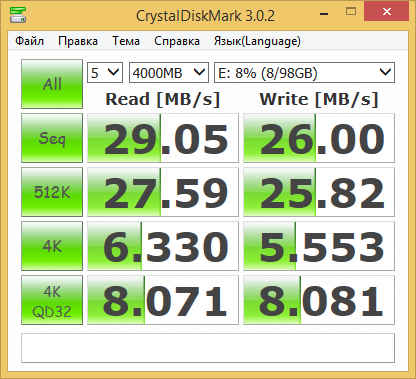The height and width of the screenshot is (379, 416).
Task: Click the Read [MB/s] column header
Action: pos(163,99)
